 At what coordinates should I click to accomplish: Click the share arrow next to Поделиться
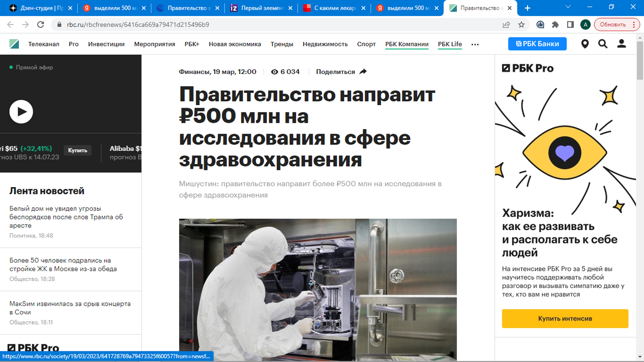click(x=363, y=71)
